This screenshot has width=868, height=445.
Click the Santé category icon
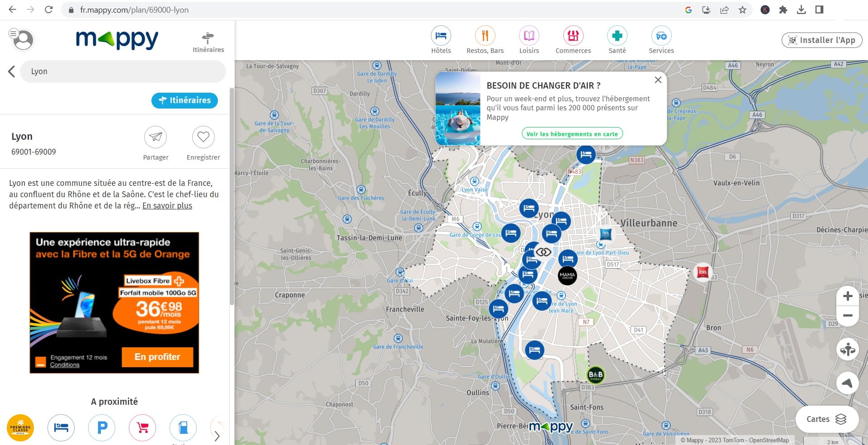(617, 36)
